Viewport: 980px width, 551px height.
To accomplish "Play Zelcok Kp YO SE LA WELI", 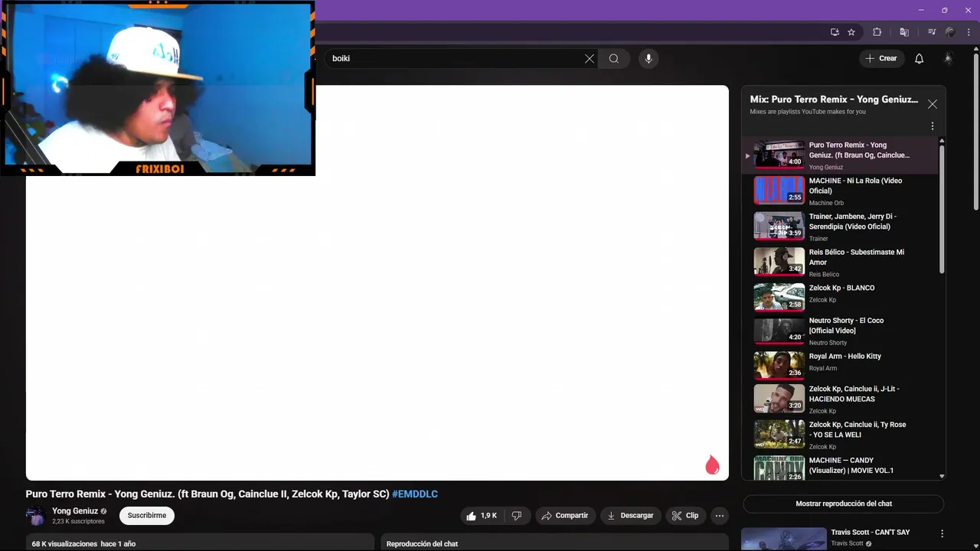I will click(x=840, y=435).
